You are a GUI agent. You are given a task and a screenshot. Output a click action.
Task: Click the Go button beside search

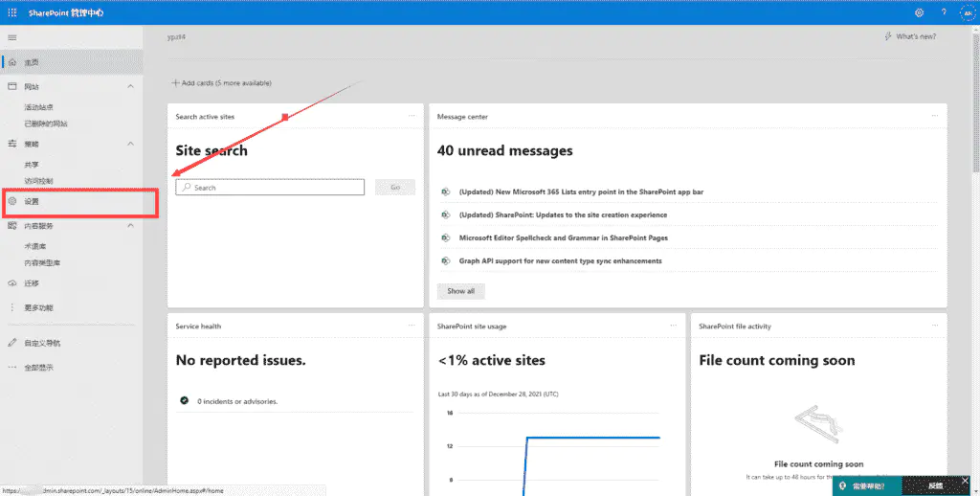coord(395,187)
